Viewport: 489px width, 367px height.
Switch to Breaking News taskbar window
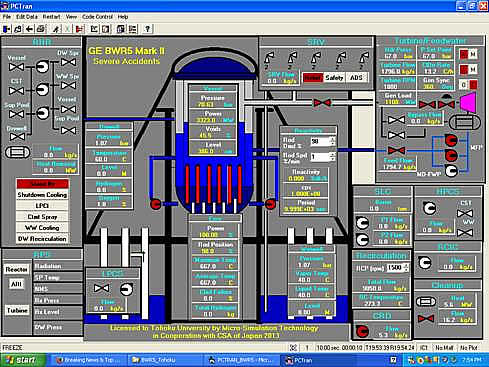(89, 360)
